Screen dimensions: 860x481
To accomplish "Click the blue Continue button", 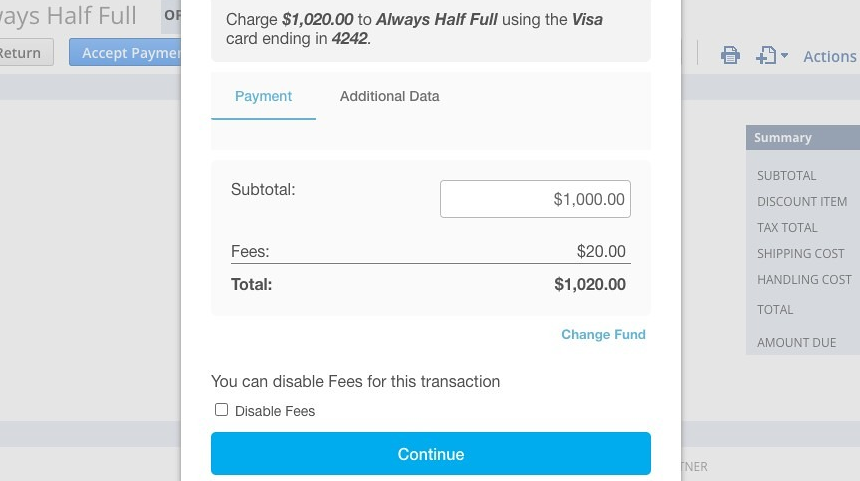I will point(431,454).
